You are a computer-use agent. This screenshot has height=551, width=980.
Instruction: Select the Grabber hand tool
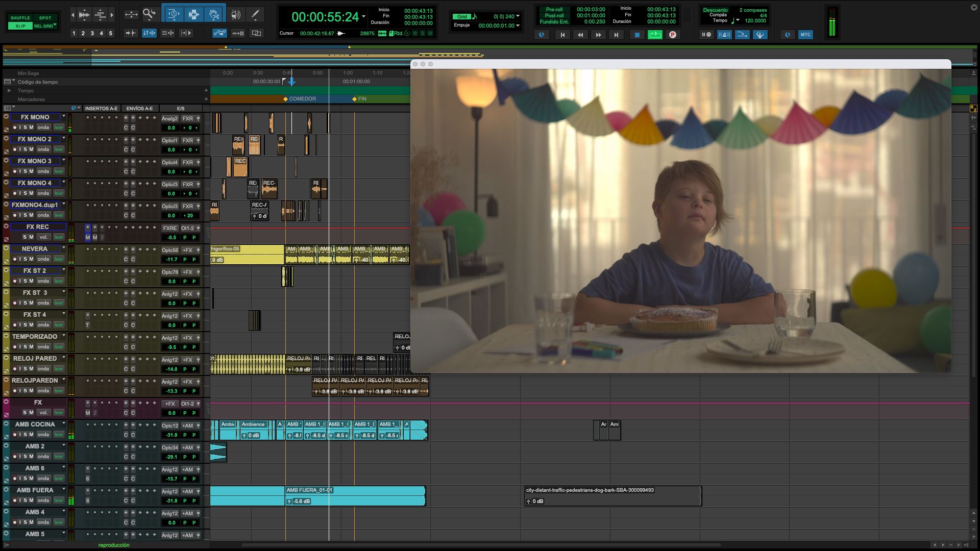point(214,14)
